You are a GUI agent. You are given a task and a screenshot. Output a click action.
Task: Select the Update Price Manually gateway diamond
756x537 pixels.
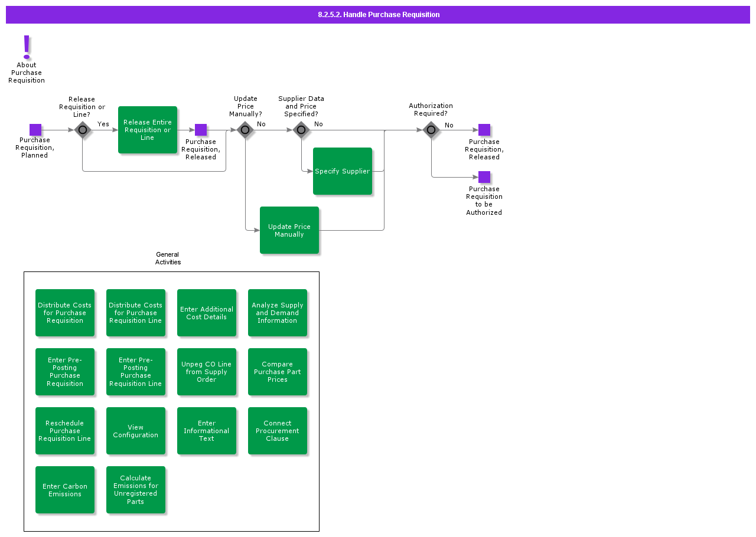245,130
